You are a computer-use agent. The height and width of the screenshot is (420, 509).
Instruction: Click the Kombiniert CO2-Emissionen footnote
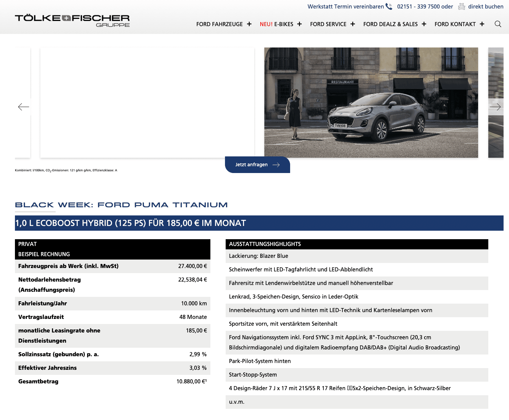pyautogui.click(x=66, y=170)
